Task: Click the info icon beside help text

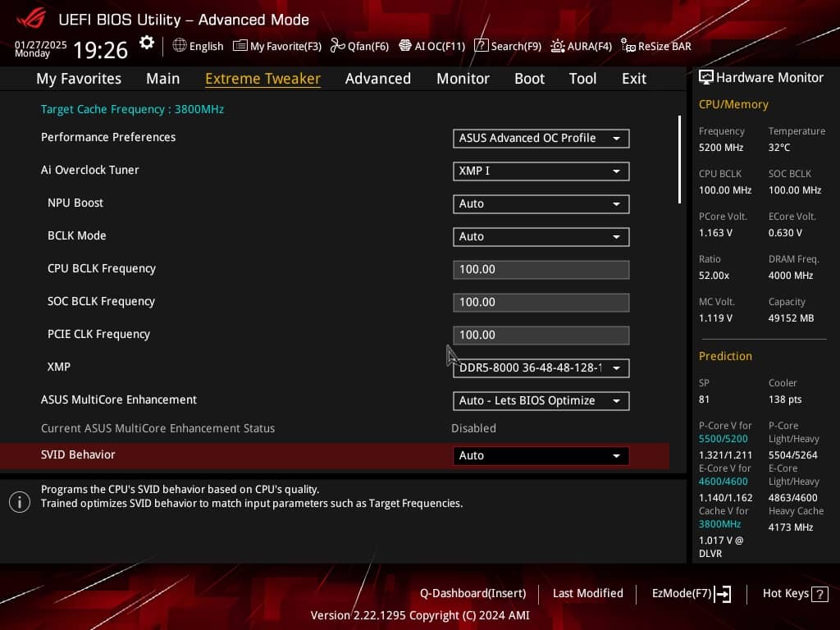Action: pos(20,502)
